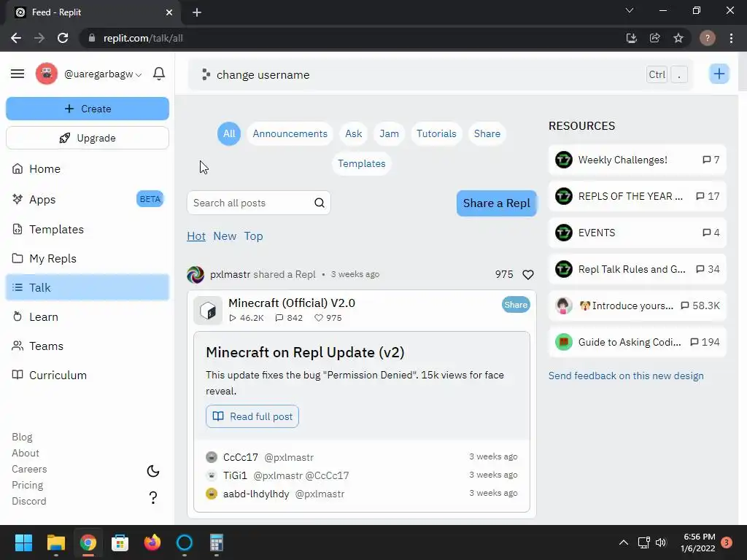Click the Upgrade button
The height and width of the screenshot is (560, 747).
click(x=88, y=138)
